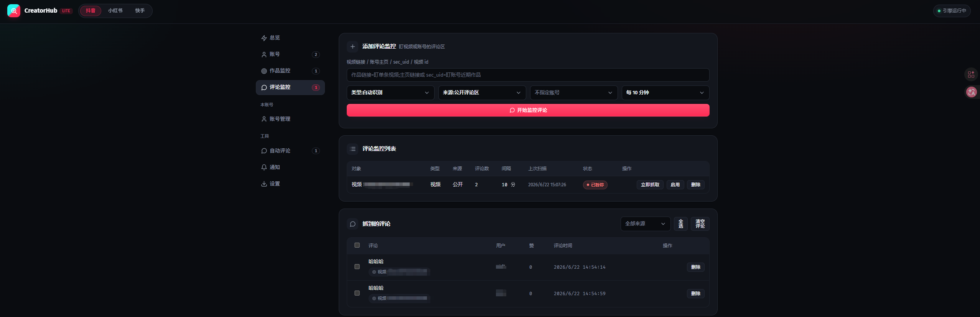Click the 视频 tag under second comment
This screenshot has height=317, width=980.
(x=399, y=299)
